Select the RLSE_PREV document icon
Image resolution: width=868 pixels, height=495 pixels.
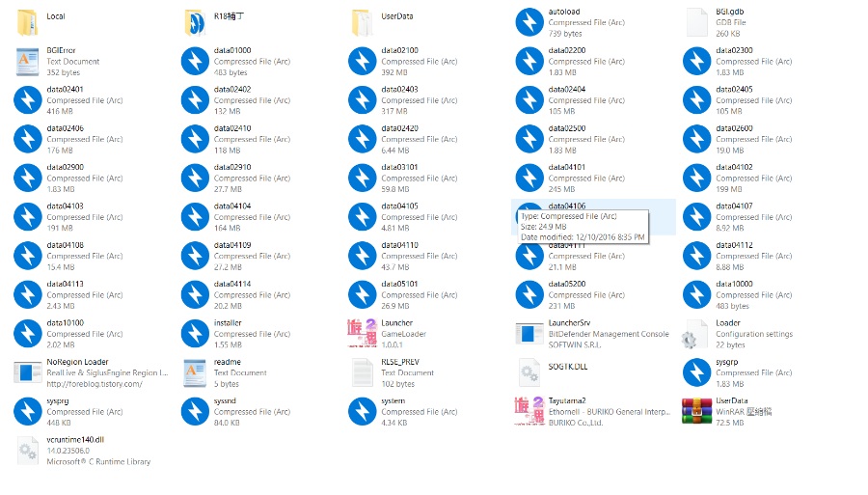click(363, 372)
